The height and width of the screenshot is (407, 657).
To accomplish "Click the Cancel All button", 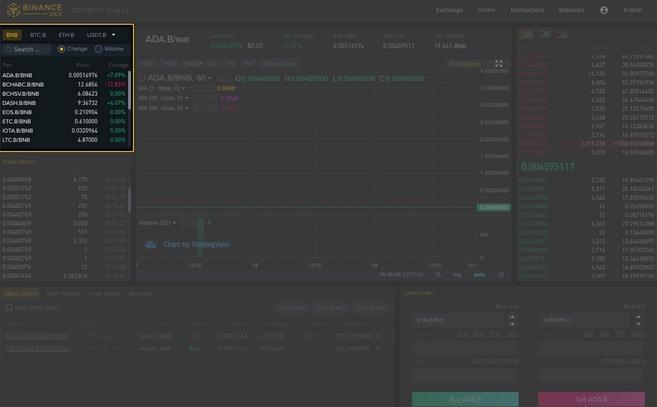I will [292, 308].
